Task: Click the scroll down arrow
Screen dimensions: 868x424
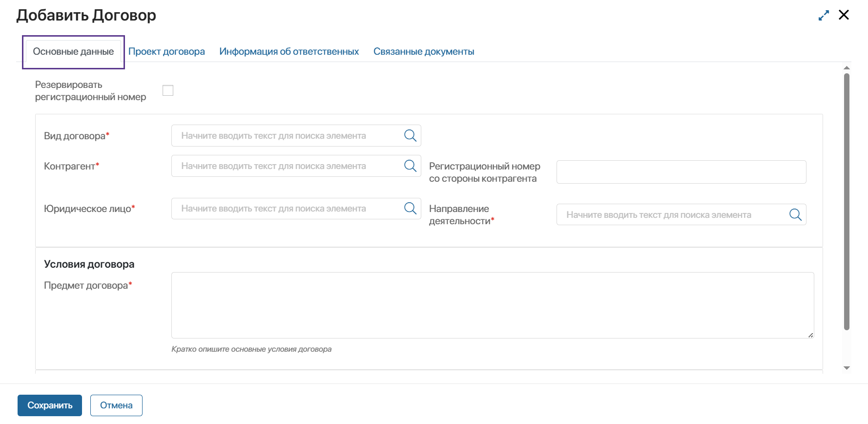Action: [847, 368]
